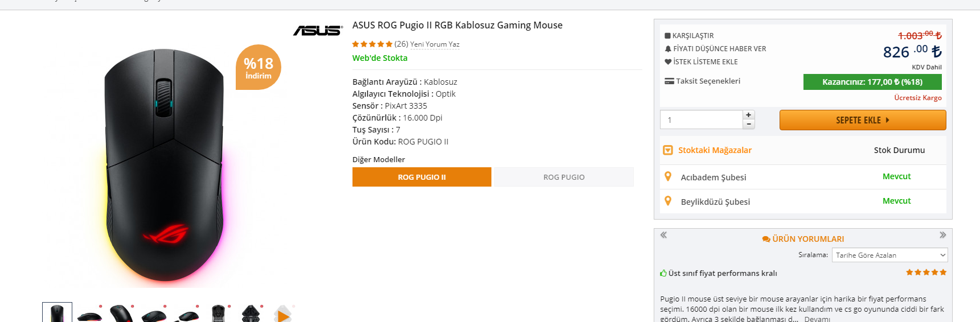
Task: Click the SEPETE EKLE button
Action: pos(862,120)
